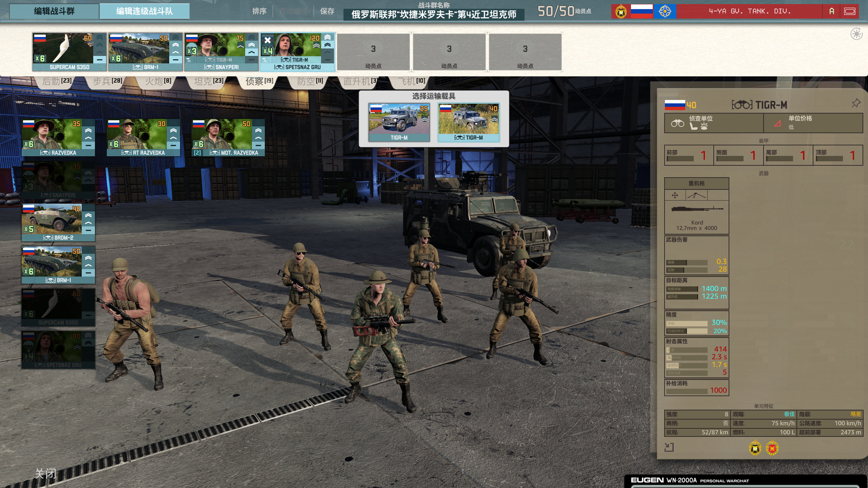Click the tripod mount weapon trait icon

(696, 195)
